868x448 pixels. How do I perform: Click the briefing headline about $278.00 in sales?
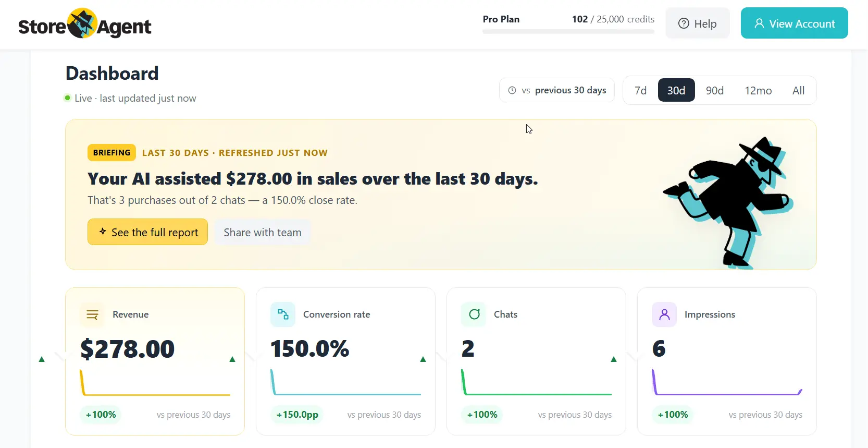(x=313, y=179)
